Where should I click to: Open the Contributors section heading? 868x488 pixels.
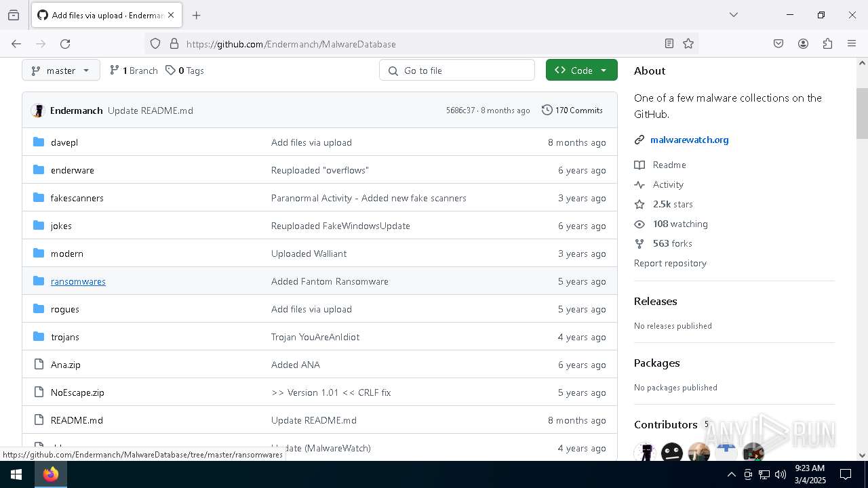pyautogui.click(x=666, y=424)
